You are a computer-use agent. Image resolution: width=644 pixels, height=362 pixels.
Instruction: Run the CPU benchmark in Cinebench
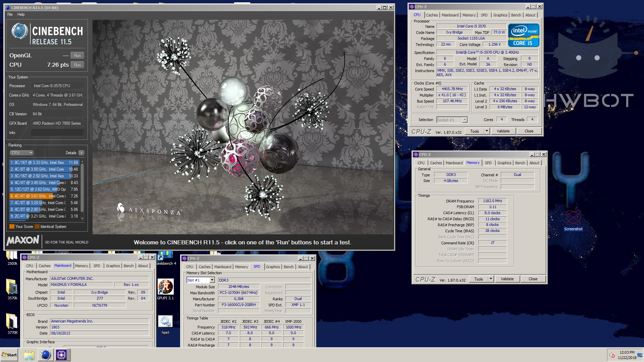pos(77,65)
